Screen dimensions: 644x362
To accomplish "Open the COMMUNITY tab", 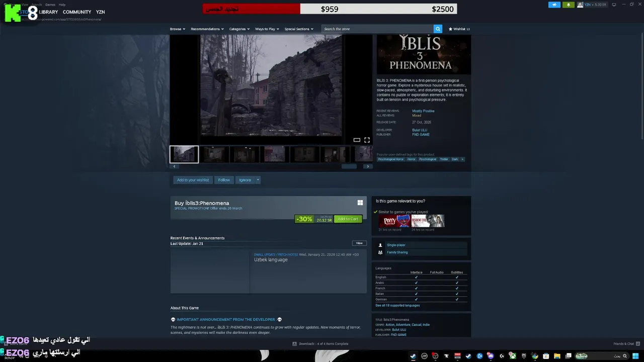I will [77, 12].
